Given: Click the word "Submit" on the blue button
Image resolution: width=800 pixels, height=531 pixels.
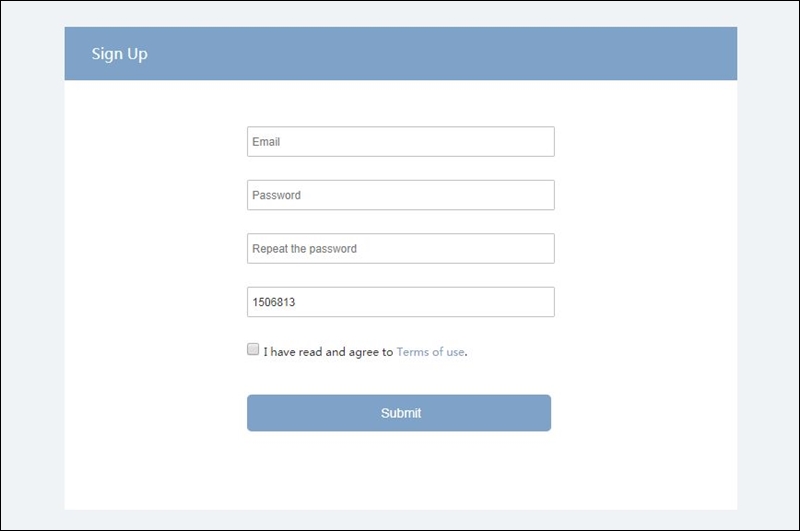Looking at the screenshot, I should (x=401, y=413).
